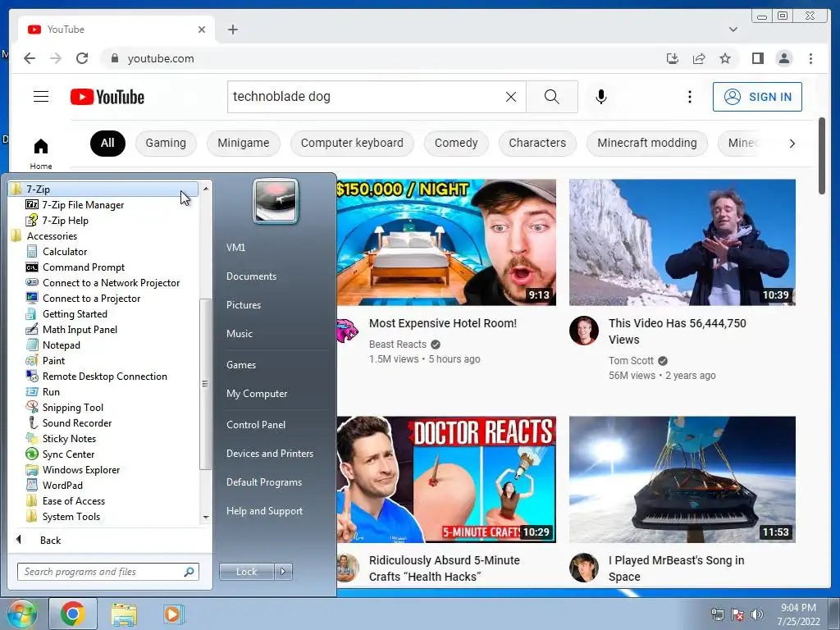The image size is (840, 630).
Task: Open Sticky Notes
Action: click(x=69, y=438)
